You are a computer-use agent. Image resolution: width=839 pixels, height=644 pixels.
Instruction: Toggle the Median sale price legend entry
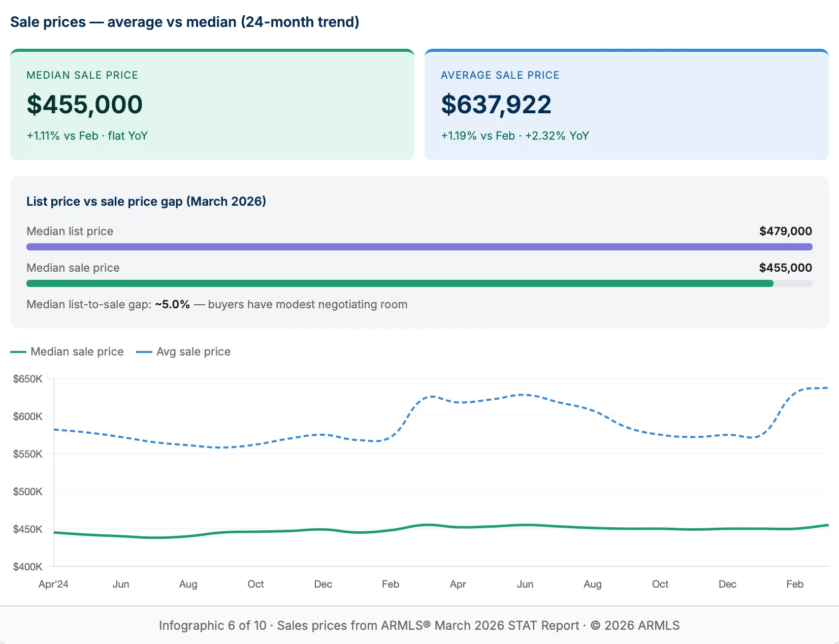click(77, 351)
